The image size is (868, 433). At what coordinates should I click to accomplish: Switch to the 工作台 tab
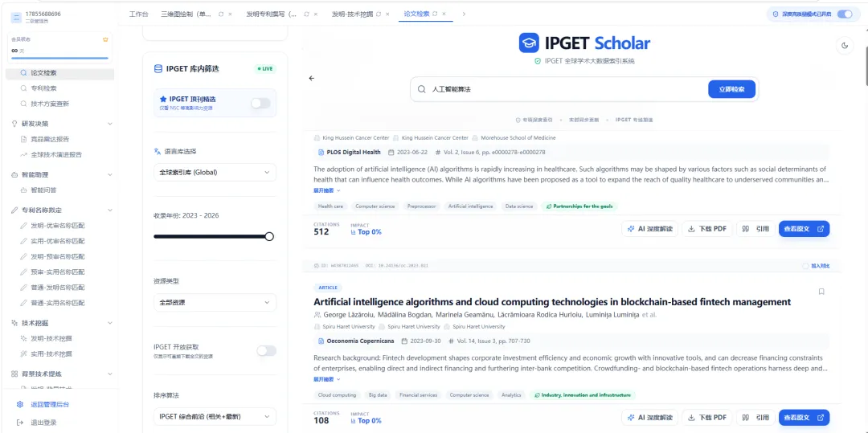[138, 14]
